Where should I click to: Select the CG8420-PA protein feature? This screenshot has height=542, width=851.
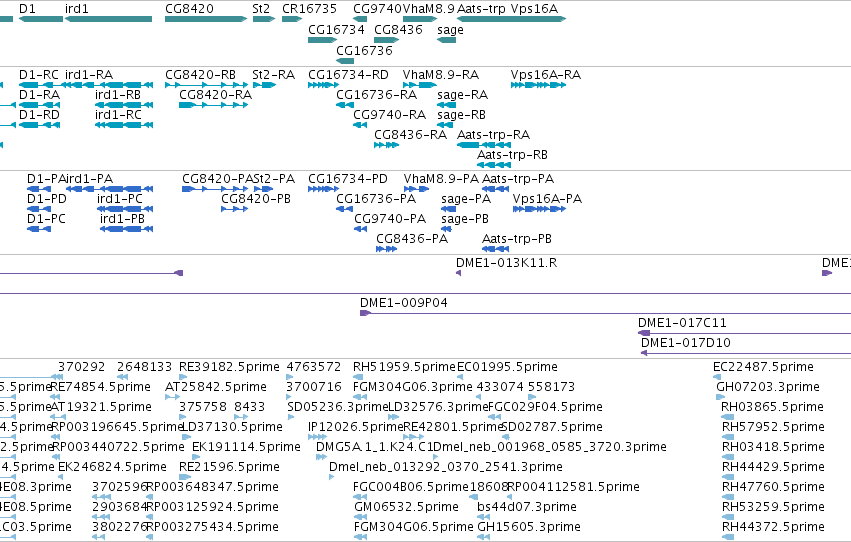[x=215, y=189]
